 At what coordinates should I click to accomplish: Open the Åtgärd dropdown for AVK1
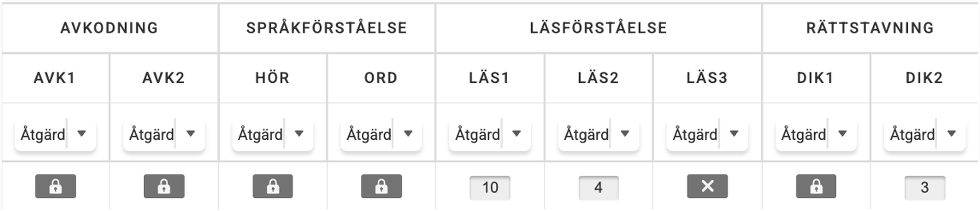[x=55, y=134]
